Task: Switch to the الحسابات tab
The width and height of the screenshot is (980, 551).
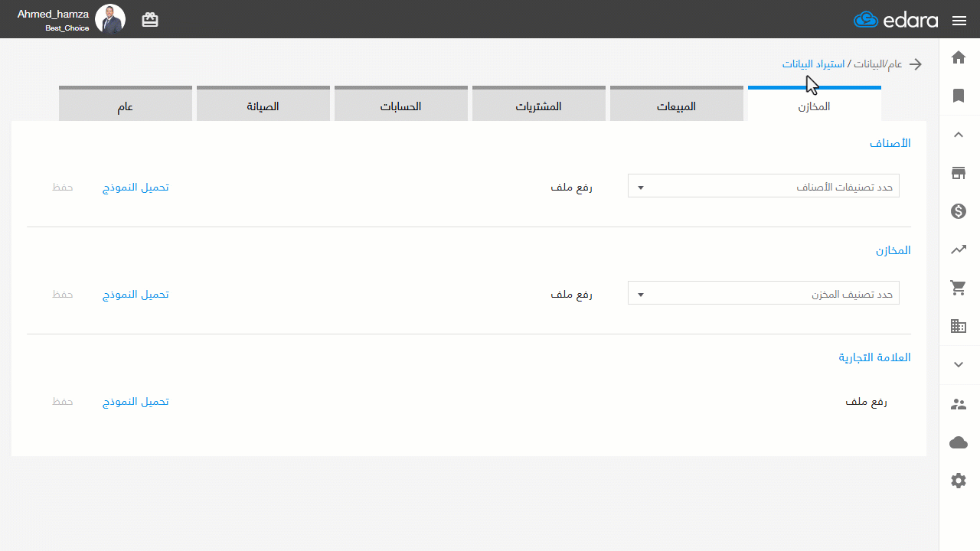Action: point(401,104)
